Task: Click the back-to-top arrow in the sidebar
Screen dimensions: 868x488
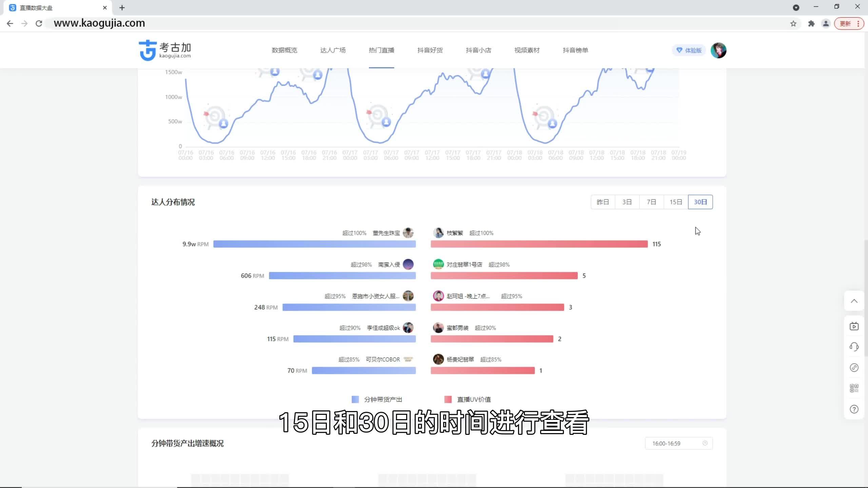Action: (x=854, y=301)
